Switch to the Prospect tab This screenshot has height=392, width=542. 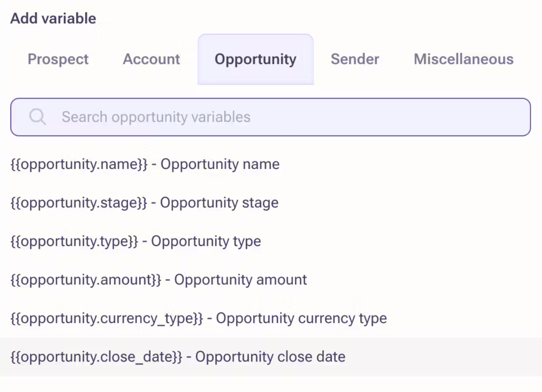pyautogui.click(x=58, y=59)
